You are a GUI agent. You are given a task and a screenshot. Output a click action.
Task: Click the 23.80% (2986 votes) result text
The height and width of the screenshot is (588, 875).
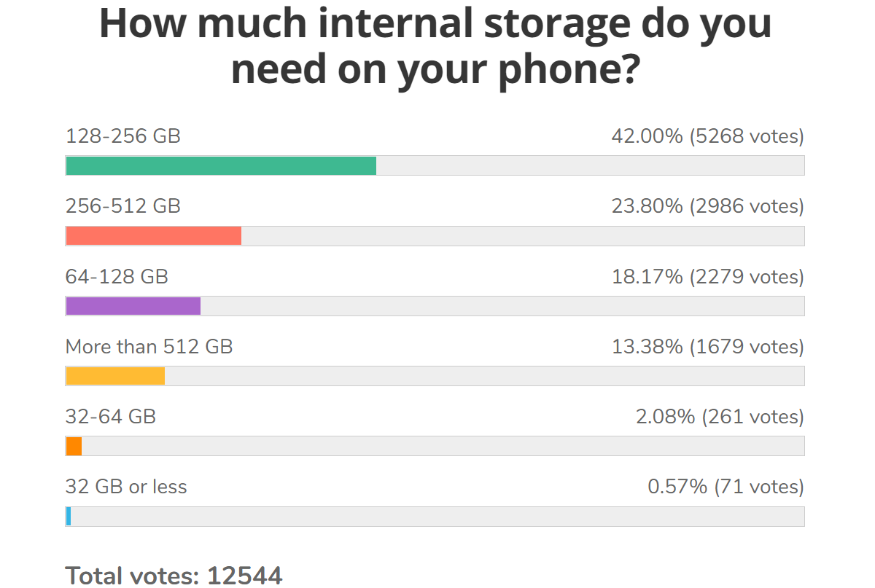coord(707,206)
